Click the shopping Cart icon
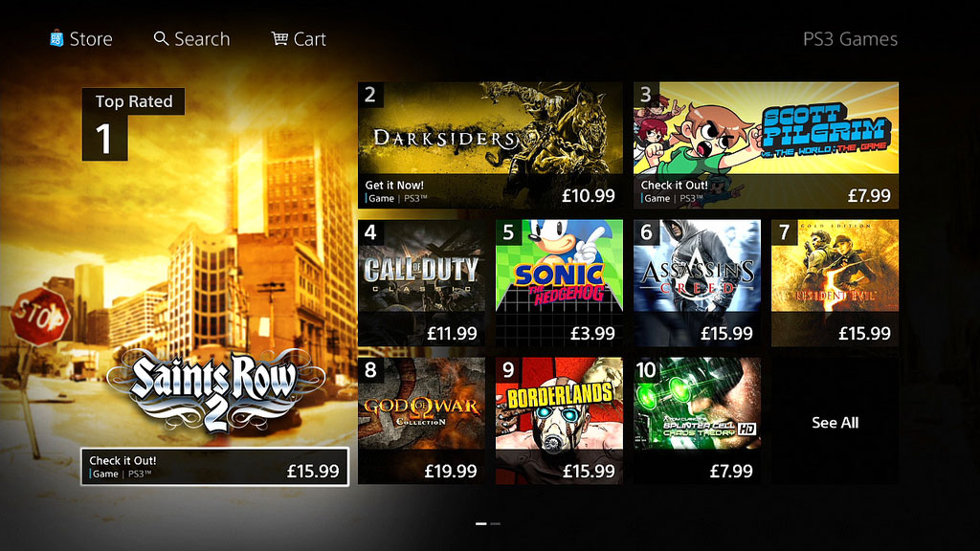980x551 pixels. pos(279,38)
